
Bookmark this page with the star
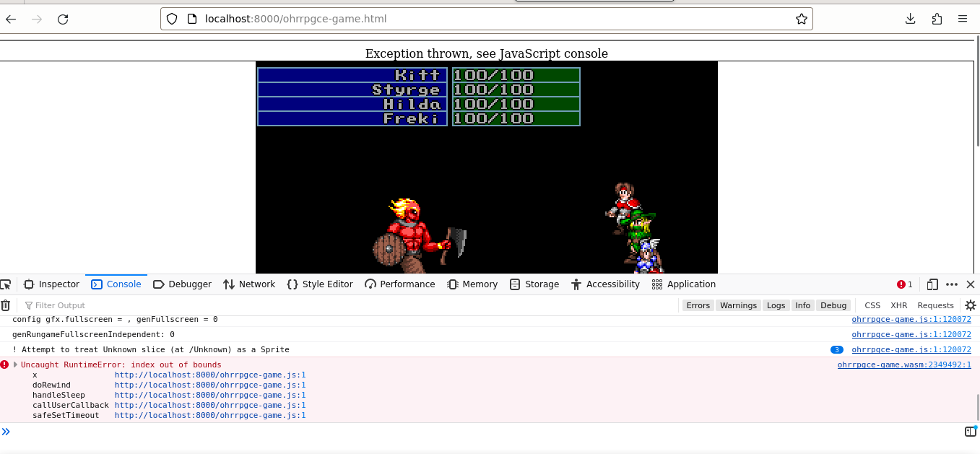801,19
